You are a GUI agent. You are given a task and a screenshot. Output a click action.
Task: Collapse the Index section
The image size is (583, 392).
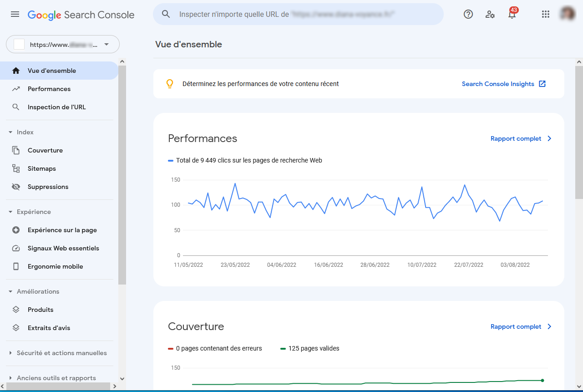click(x=10, y=132)
